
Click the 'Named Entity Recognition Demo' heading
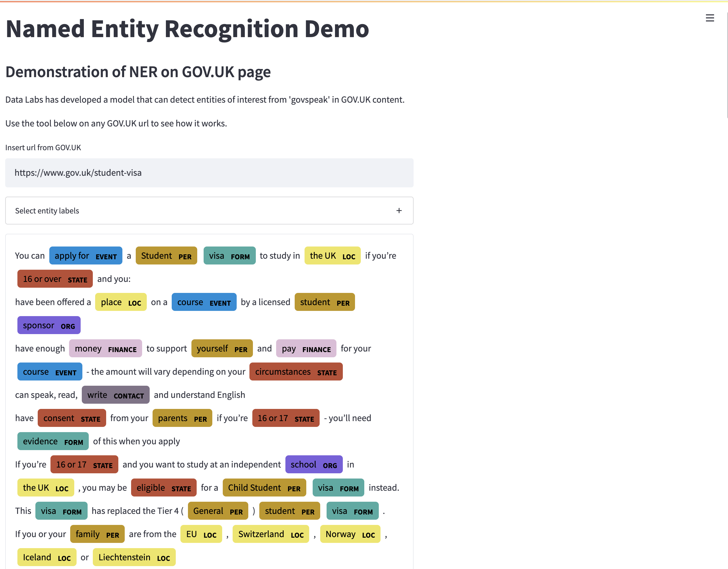[187, 29]
